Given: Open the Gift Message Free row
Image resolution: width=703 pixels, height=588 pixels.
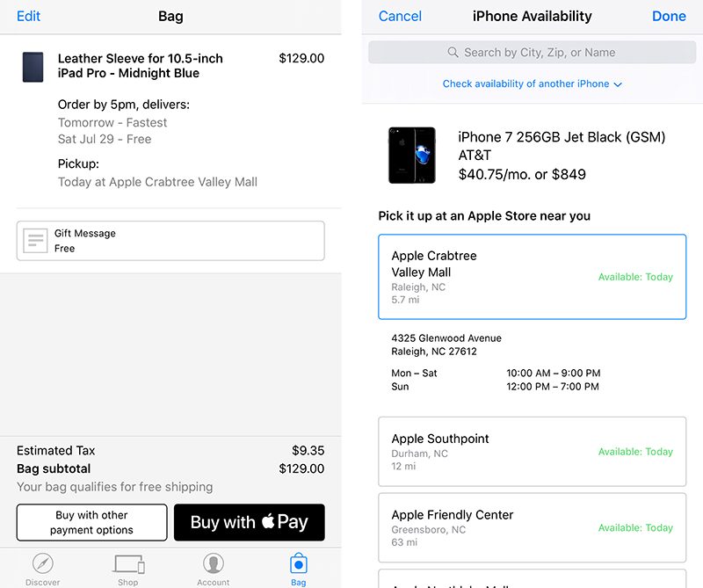Looking at the screenshot, I should [x=170, y=241].
